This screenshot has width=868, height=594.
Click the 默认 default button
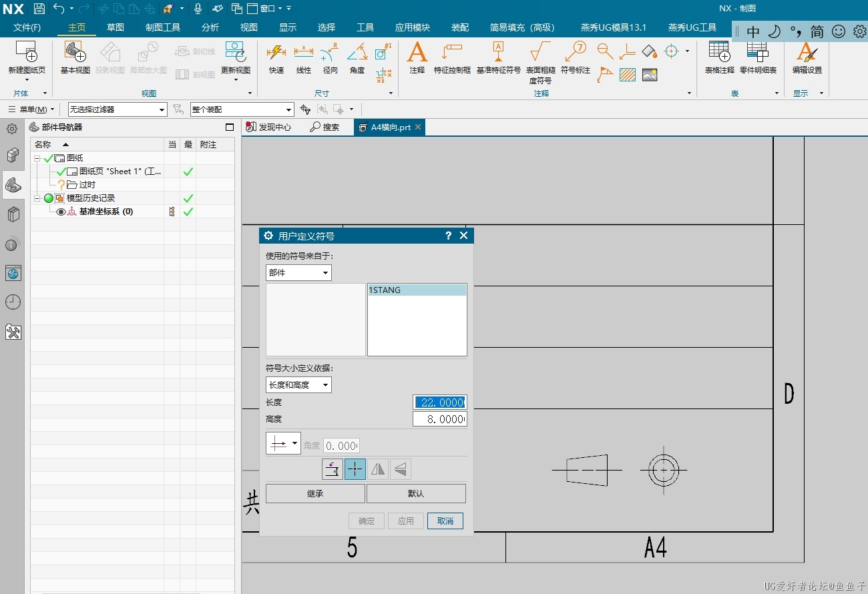click(x=416, y=493)
